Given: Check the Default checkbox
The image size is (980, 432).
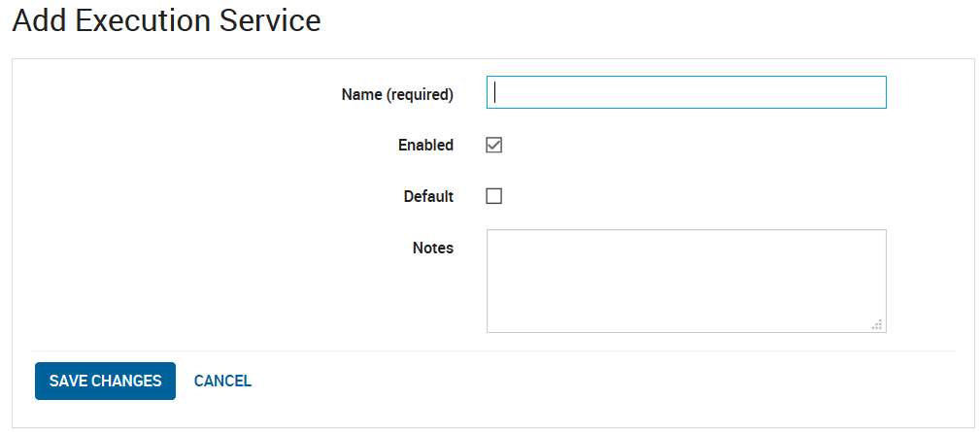Looking at the screenshot, I should coord(493,196).
